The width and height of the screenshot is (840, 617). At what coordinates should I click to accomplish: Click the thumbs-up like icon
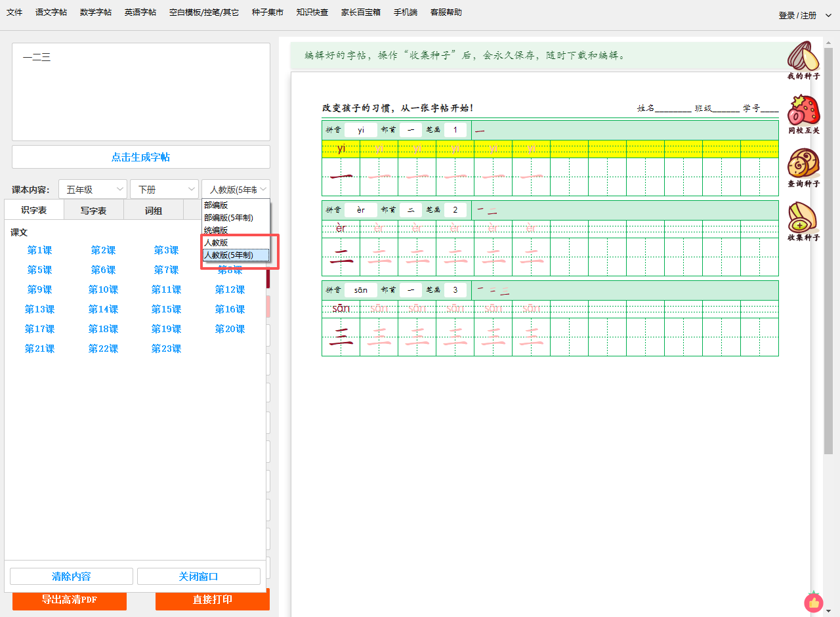click(814, 603)
